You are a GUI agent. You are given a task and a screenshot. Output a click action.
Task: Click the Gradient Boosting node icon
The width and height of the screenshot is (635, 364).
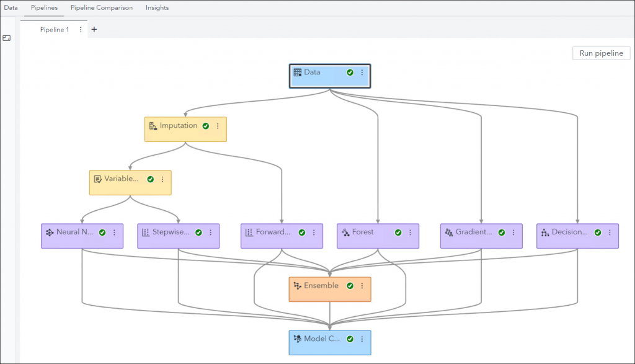click(448, 231)
